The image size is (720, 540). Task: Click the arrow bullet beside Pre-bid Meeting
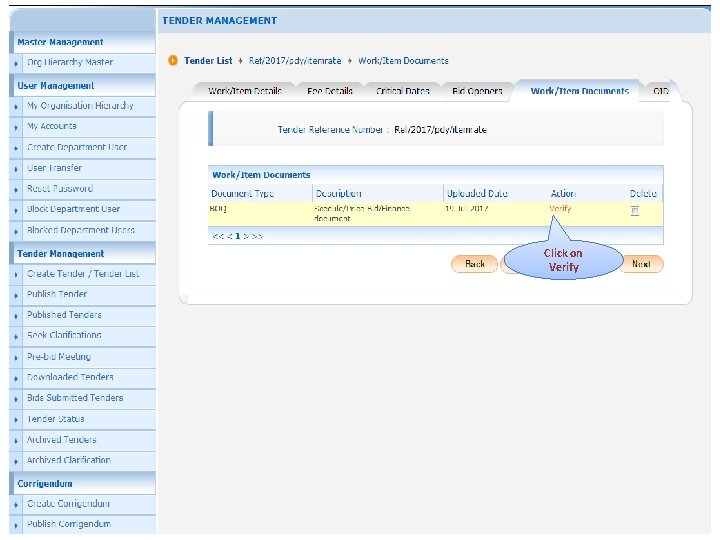[x=16, y=358]
